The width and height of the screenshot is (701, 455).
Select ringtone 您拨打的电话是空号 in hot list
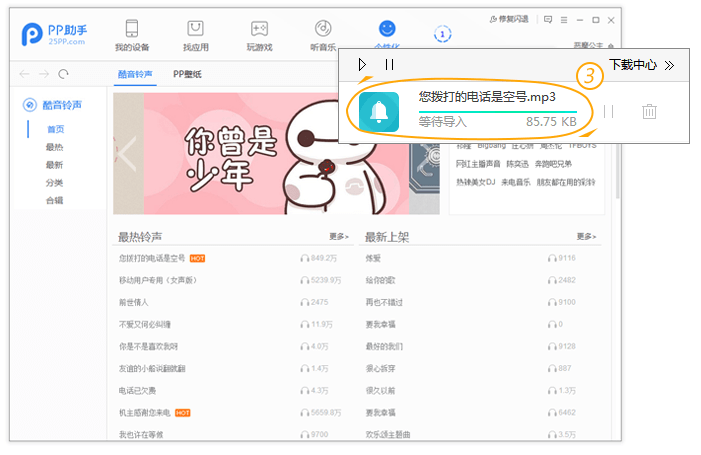(x=152, y=258)
